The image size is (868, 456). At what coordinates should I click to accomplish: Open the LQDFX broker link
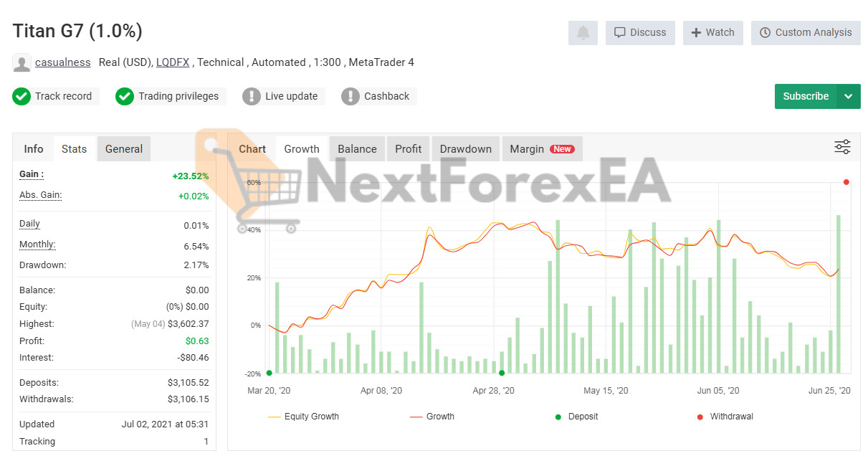tap(173, 62)
